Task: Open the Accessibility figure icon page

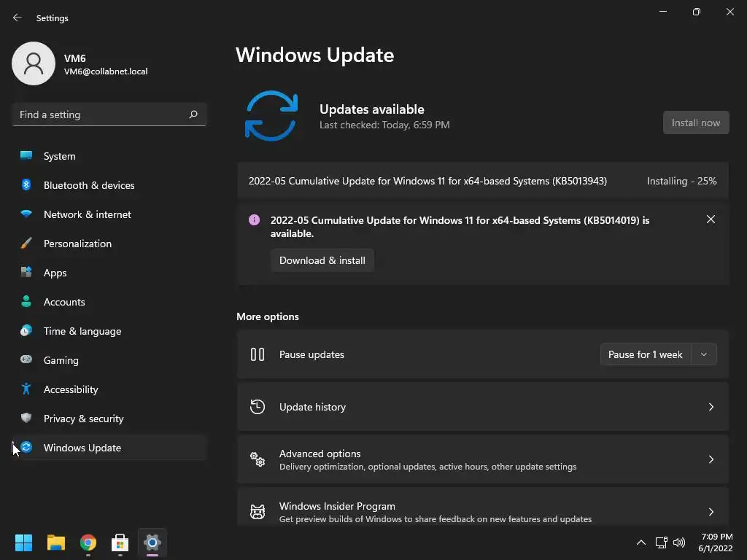Action: click(x=26, y=389)
